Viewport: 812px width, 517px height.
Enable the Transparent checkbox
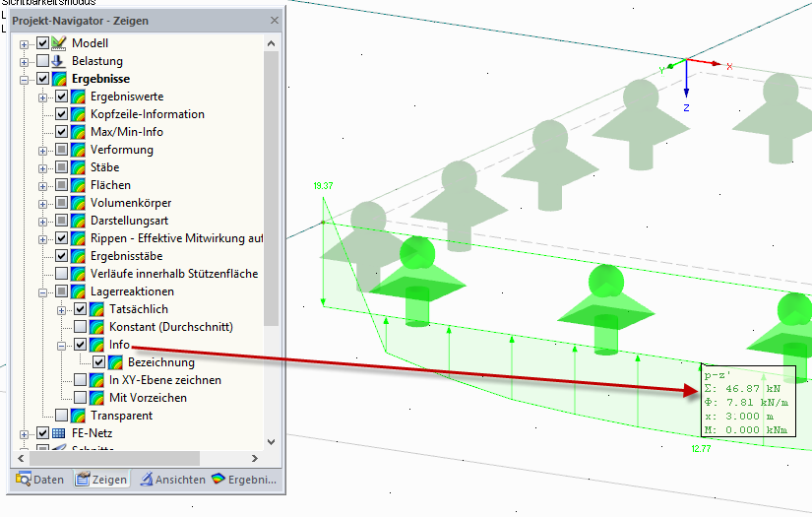coord(61,416)
